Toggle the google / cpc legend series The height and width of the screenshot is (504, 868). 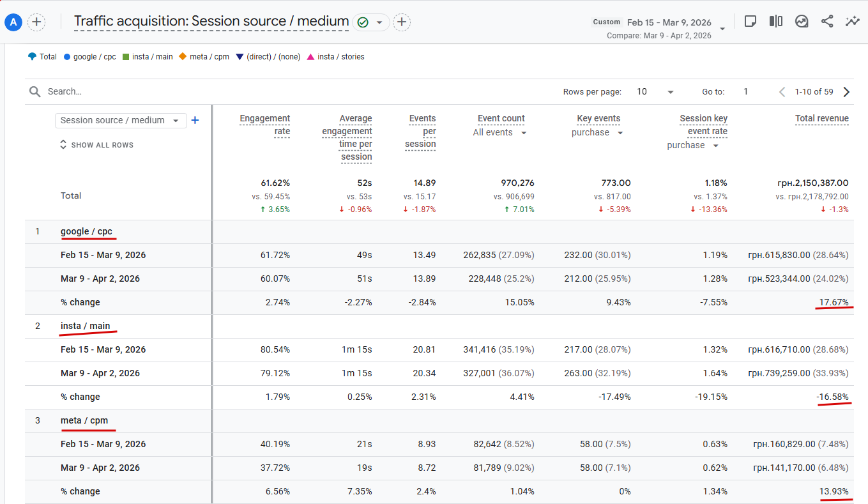click(90, 57)
